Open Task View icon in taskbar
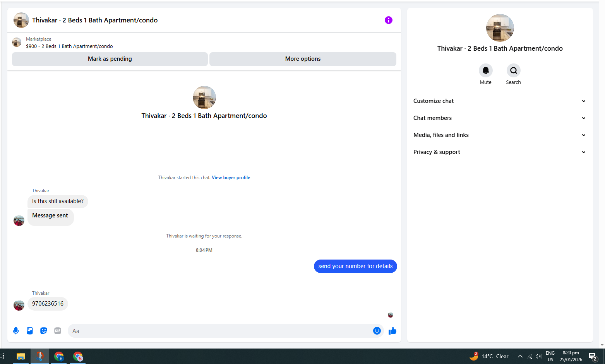605x364 pixels. tap(2, 356)
